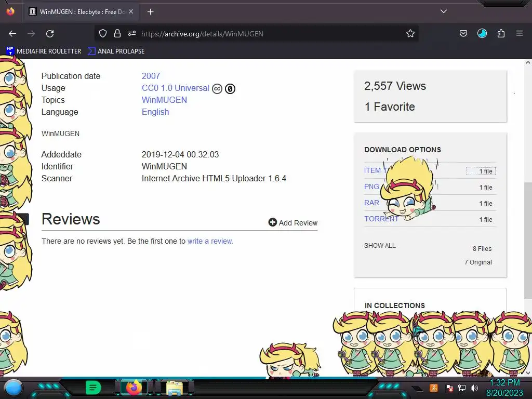The height and width of the screenshot is (399, 532).
Task: Switch to Firefox on the taskbar
Action: 134,388
